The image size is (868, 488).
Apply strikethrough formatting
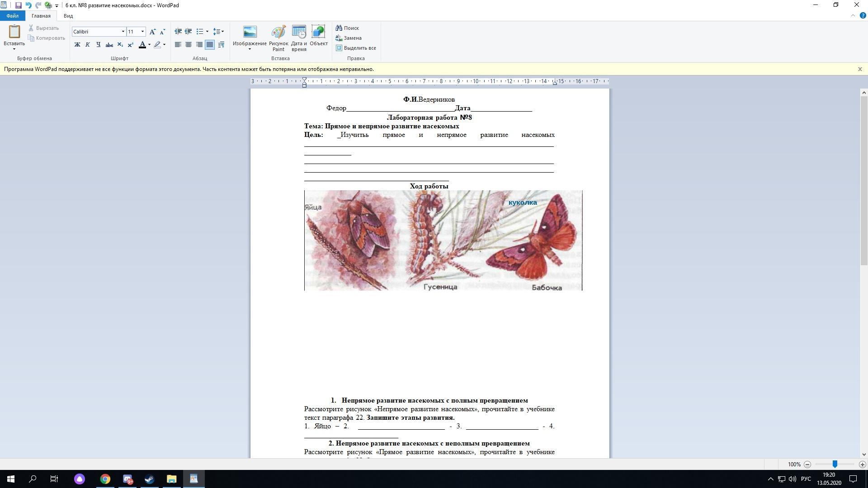tap(109, 45)
